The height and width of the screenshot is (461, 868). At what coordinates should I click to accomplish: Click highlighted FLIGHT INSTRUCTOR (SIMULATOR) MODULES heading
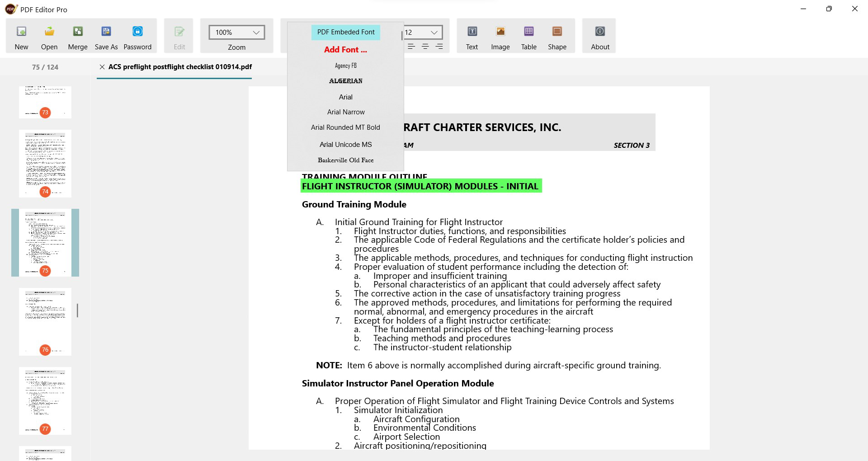click(421, 186)
